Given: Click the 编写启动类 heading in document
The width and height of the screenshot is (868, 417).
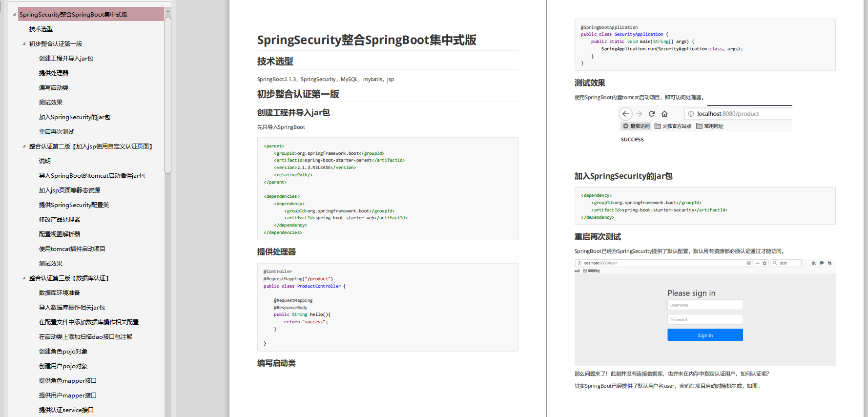Looking at the screenshot, I should pyautogui.click(x=276, y=363).
